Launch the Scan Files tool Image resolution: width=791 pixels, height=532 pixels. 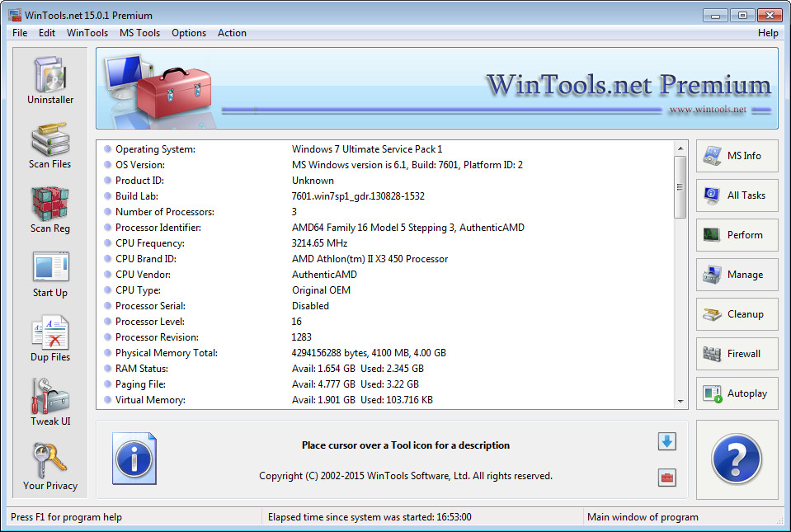pos(50,145)
